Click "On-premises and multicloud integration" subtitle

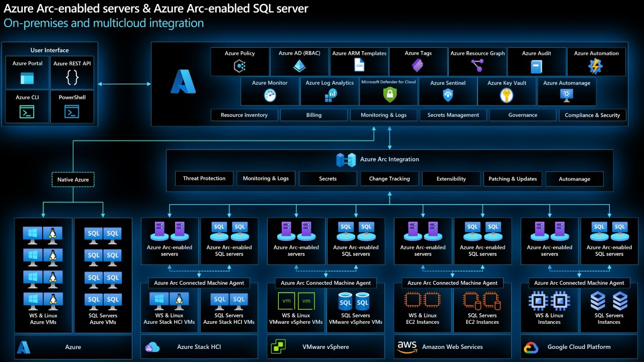104,23
